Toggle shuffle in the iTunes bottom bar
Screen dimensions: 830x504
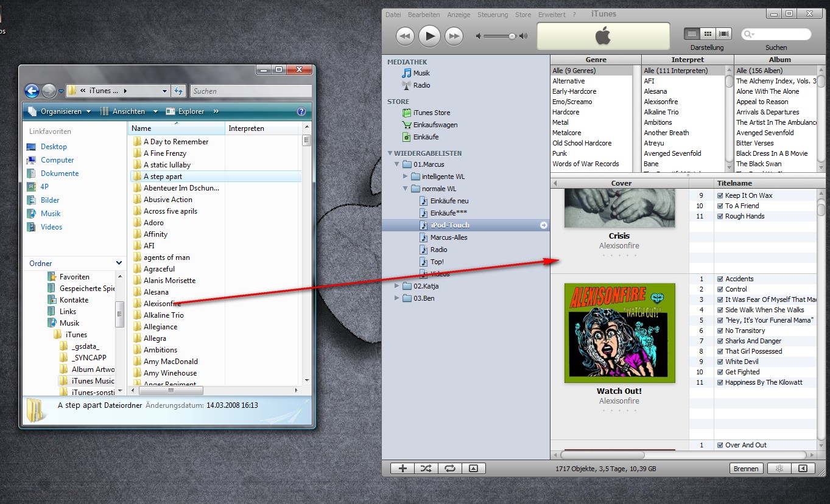[426, 469]
